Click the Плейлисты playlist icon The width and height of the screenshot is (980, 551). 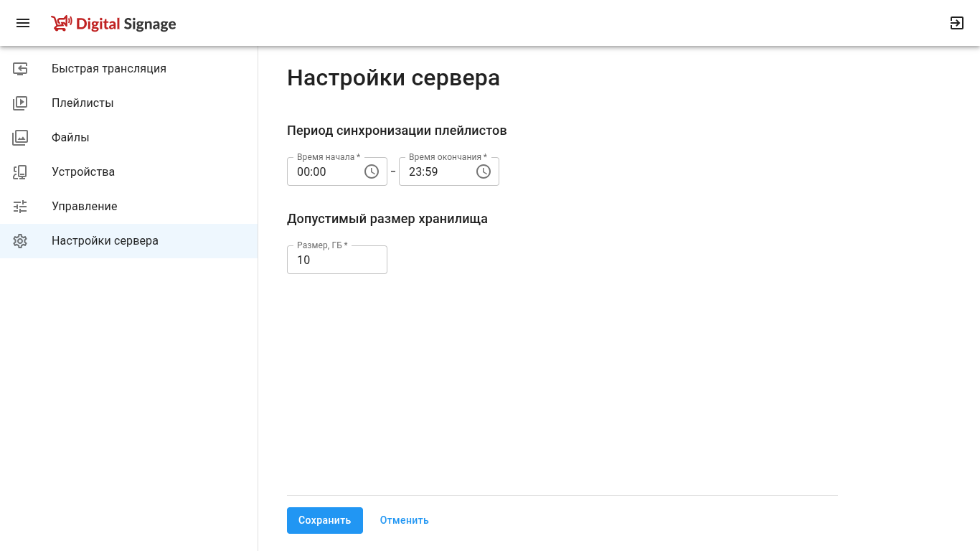(x=20, y=103)
